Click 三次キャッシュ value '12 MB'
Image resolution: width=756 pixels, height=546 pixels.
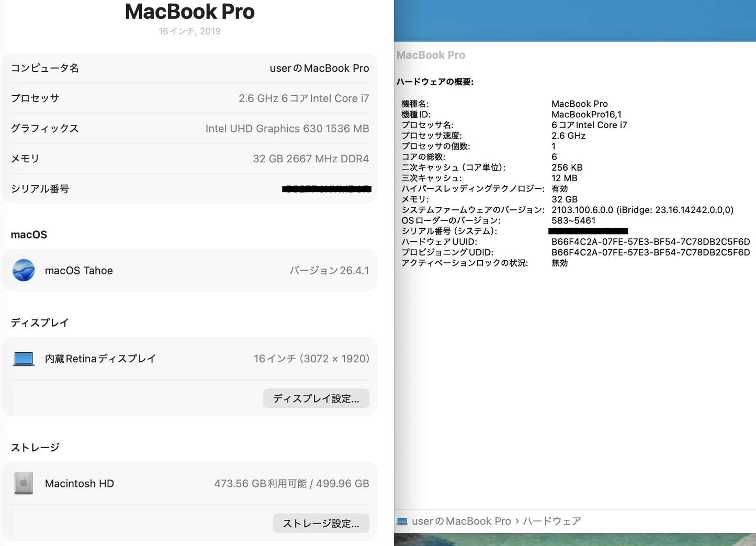[x=564, y=178]
